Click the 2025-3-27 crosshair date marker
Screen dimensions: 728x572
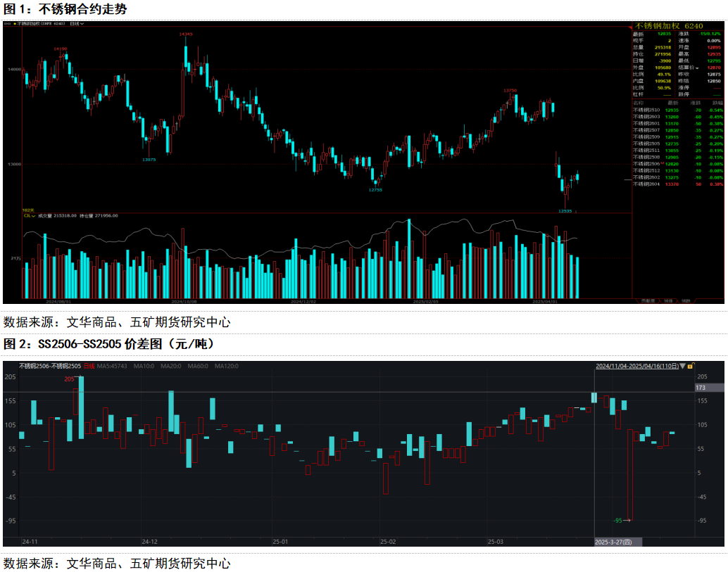point(613,542)
